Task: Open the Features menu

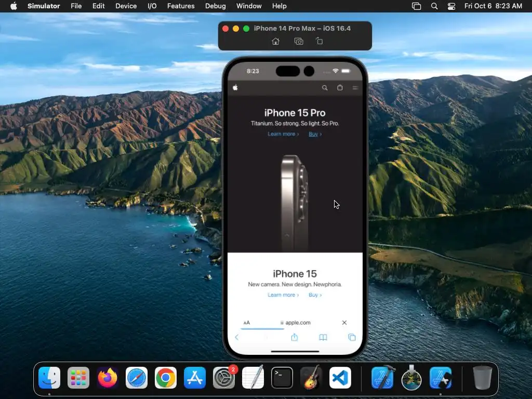Action: coord(181,6)
